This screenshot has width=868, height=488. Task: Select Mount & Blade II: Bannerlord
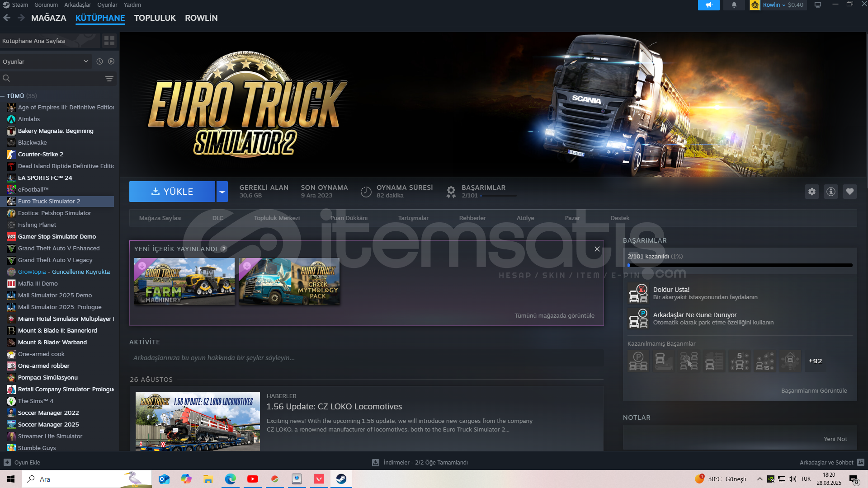[x=57, y=330]
